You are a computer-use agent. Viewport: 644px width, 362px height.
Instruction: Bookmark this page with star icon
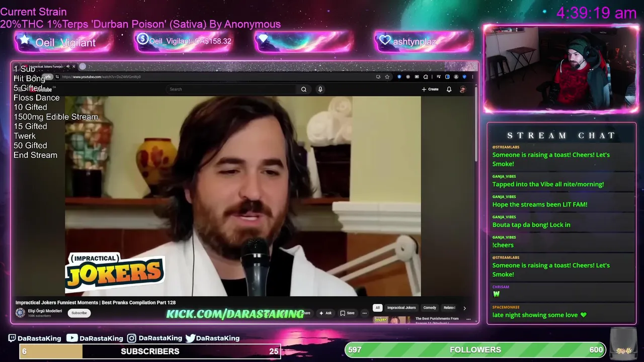[387, 77]
